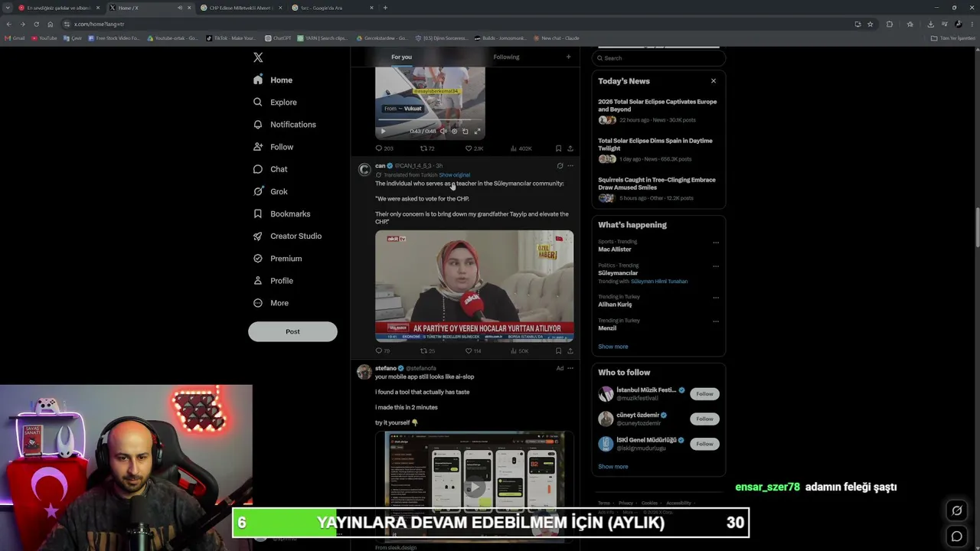
Task: Share the video post with 402K views
Action: (x=570, y=148)
